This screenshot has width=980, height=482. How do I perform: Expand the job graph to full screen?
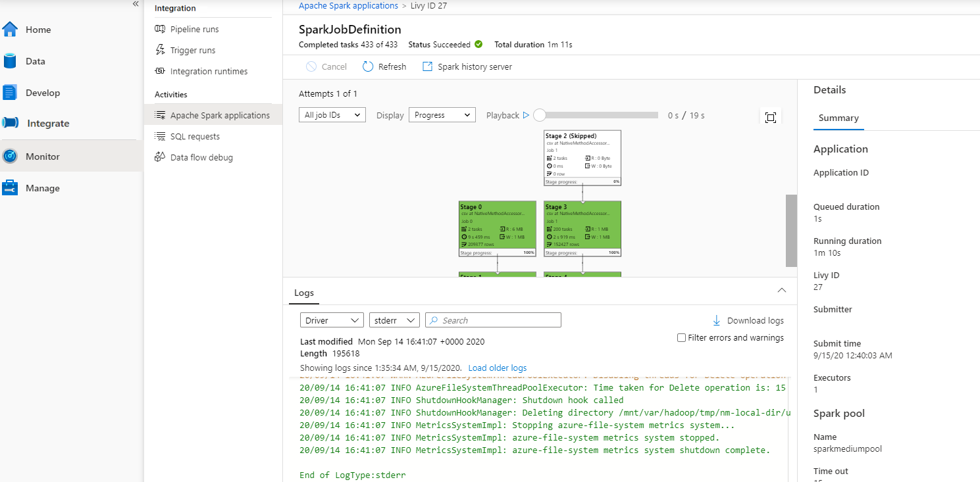(770, 116)
